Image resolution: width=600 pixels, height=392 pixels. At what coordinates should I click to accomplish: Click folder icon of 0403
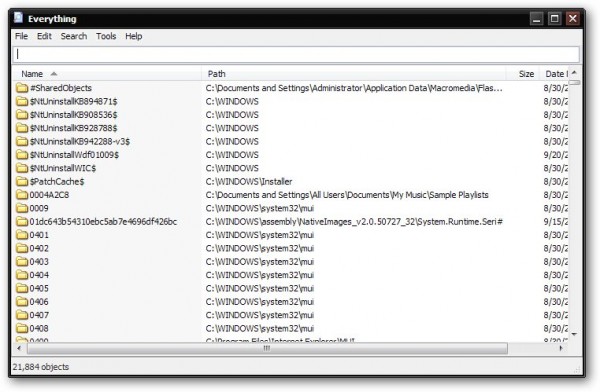point(22,262)
